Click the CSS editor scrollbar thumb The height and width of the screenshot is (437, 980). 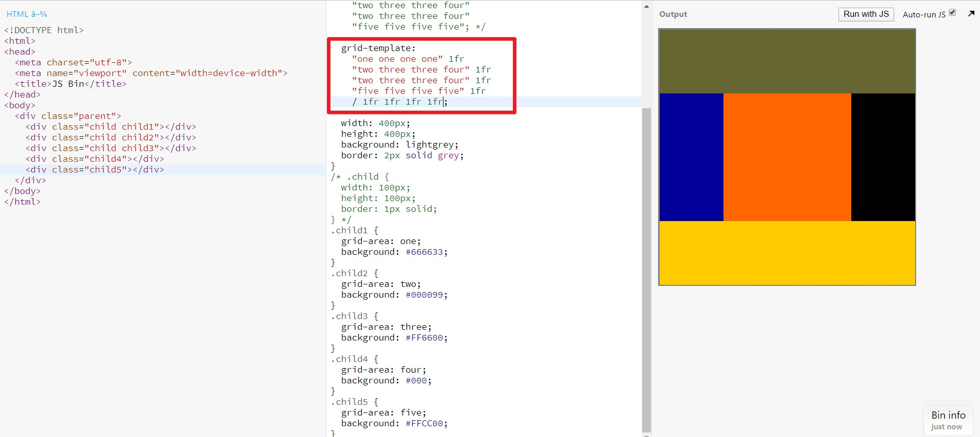click(646, 270)
